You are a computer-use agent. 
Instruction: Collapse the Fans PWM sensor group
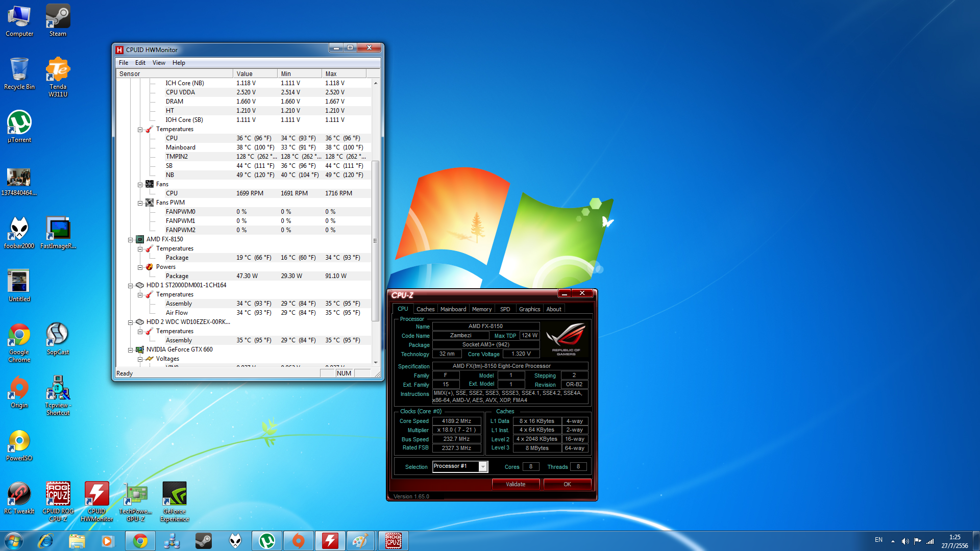[x=140, y=203]
